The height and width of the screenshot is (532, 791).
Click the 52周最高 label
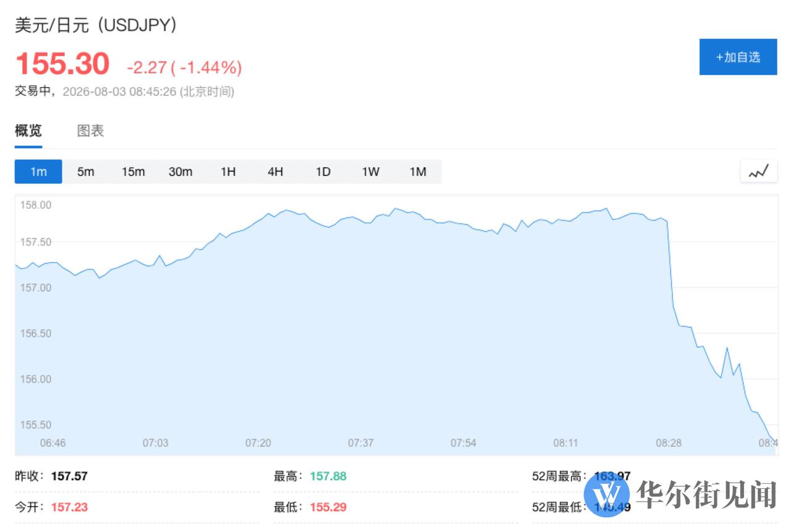560,476
